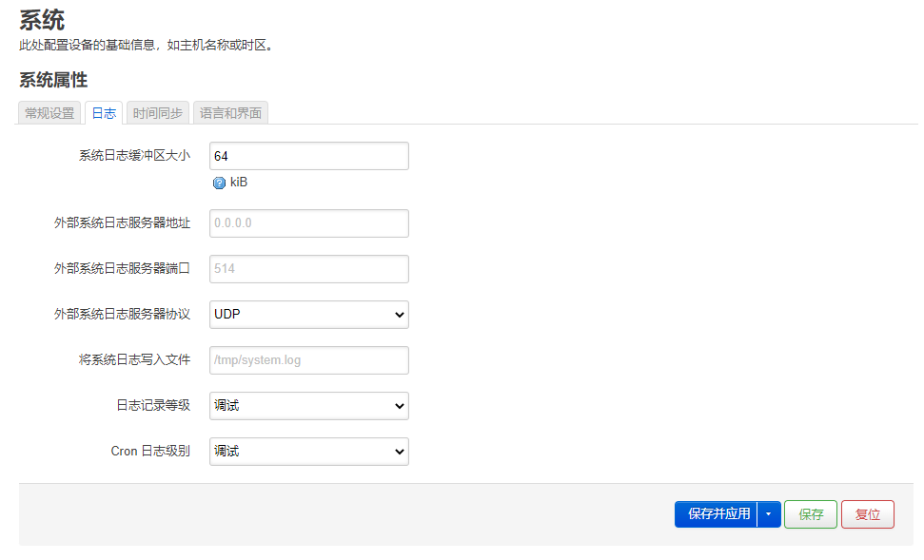The width and height of the screenshot is (924, 560).
Task: Click the red 复位 button
Action: [868, 514]
